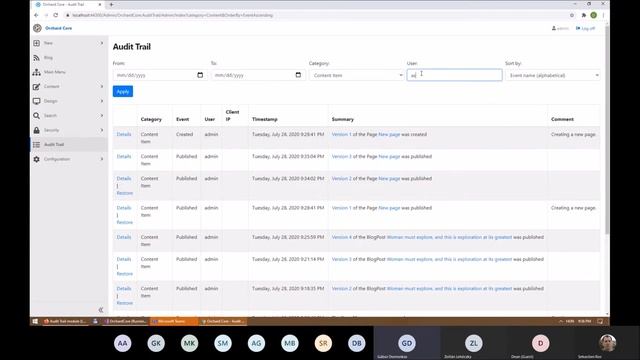Click the Blog RSS icon in sidebar
Screen dimensions: 640x360
pyautogui.click(x=36, y=58)
